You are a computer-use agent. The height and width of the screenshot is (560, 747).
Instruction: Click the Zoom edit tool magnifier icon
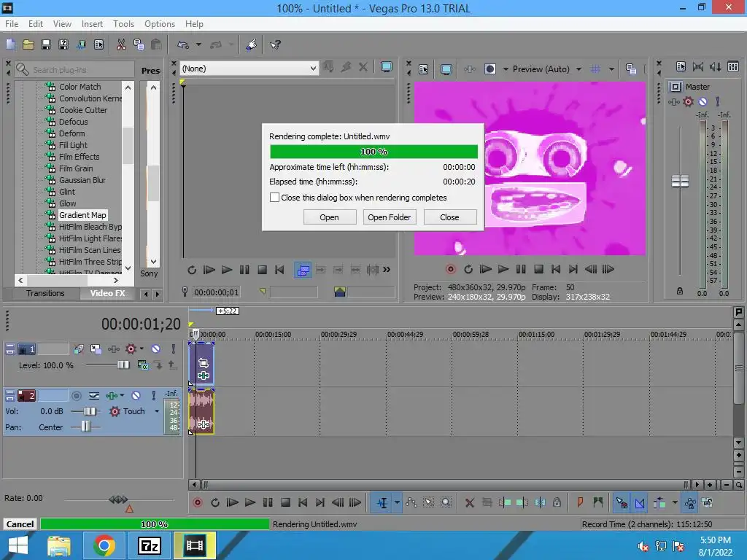pyautogui.click(x=446, y=502)
